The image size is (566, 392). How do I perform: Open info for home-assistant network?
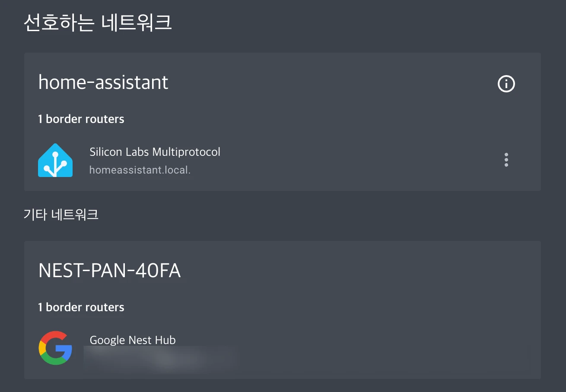[506, 84]
